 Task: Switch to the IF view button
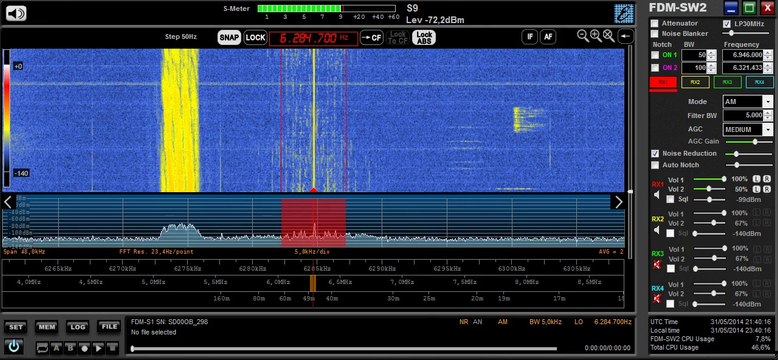click(x=529, y=37)
